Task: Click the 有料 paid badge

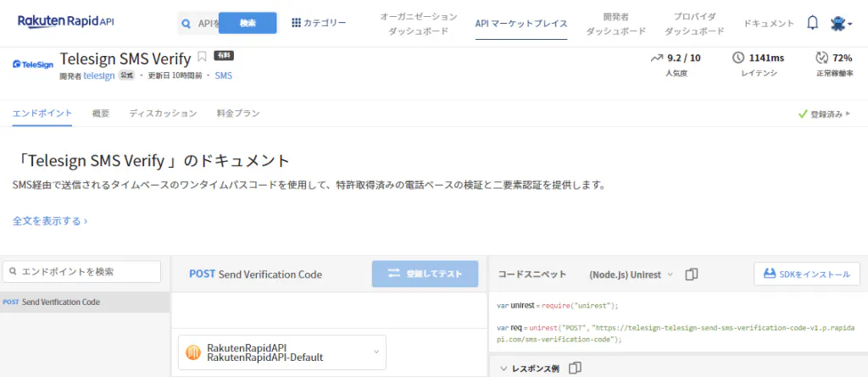Action: click(224, 55)
